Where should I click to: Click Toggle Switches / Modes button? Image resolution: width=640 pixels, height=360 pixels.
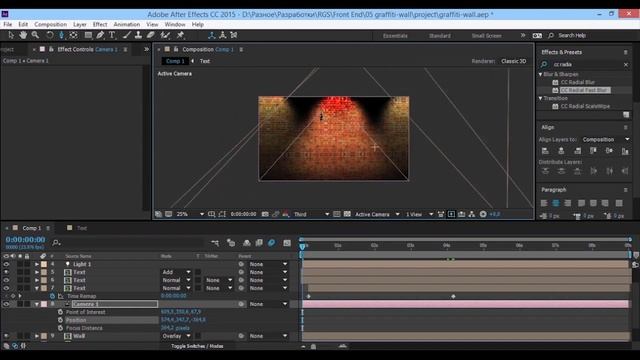point(197,346)
